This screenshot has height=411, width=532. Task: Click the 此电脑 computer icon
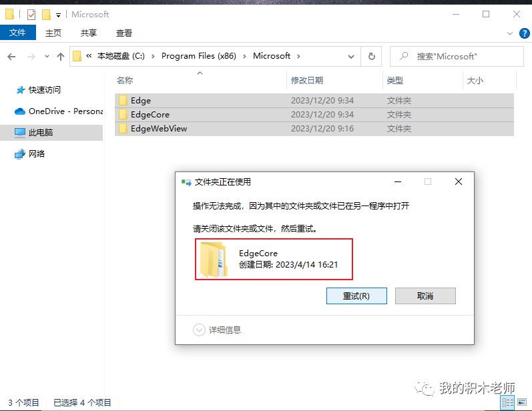coord(20,133)
